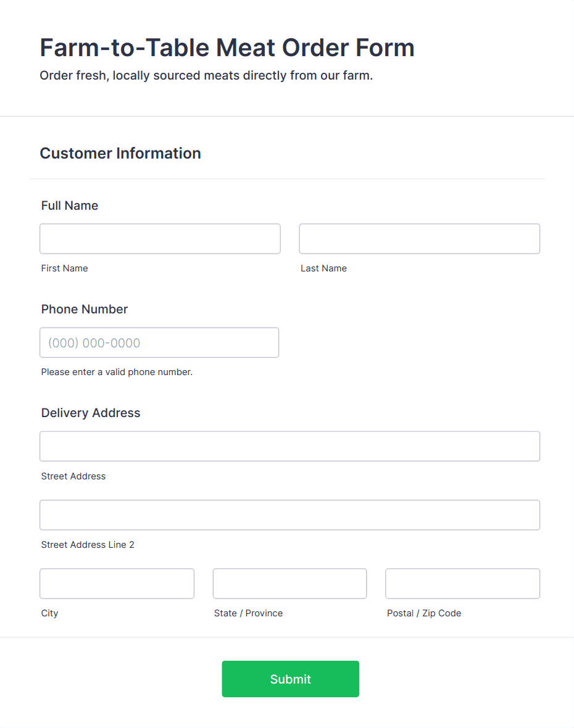The width and height of the screenshot is (574, 728).
Task: Click the phone validation hint text
Action: click(x=117, y=372)
